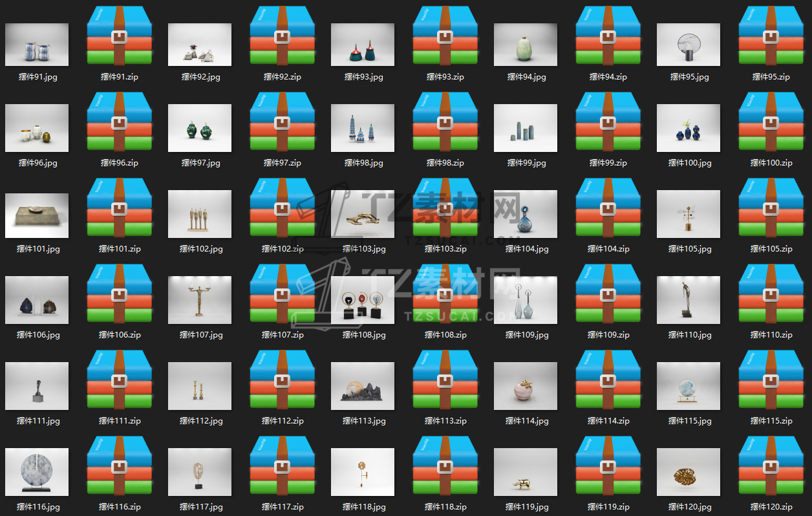Click the file name 摆件103.jpg
This screenshot has width=812, height=516.
click(x=364, y=249)
